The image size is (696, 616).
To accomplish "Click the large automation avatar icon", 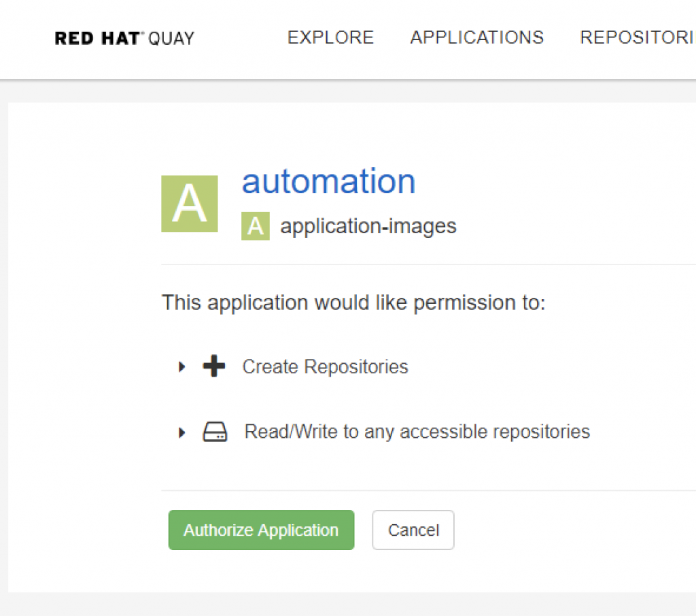I will point(190,203).
